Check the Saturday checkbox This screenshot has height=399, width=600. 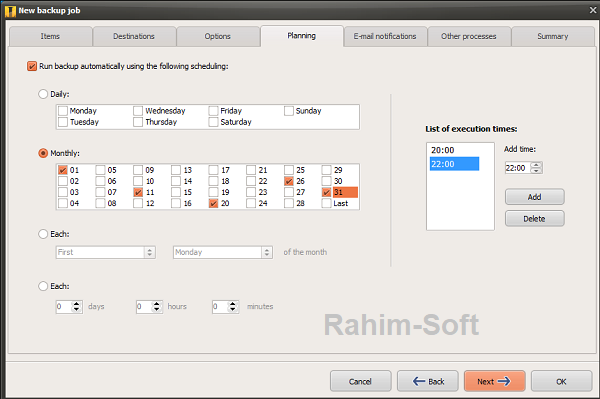(213, 122)
